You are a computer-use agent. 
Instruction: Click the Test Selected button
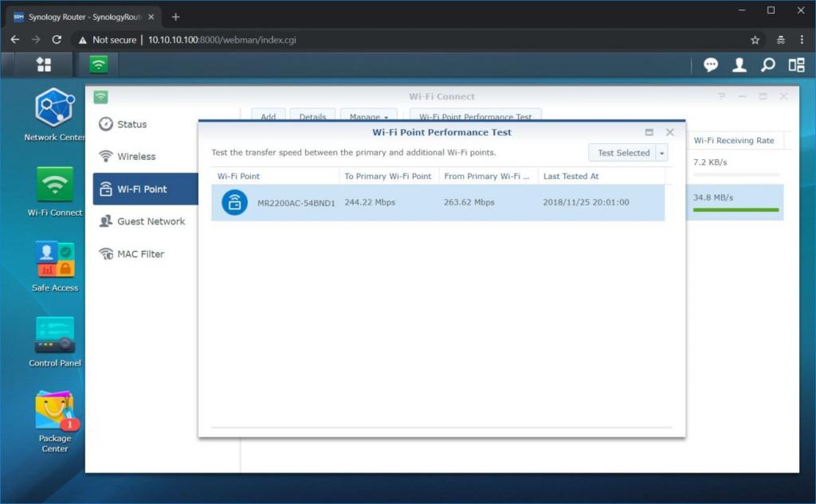click(623, 153)
